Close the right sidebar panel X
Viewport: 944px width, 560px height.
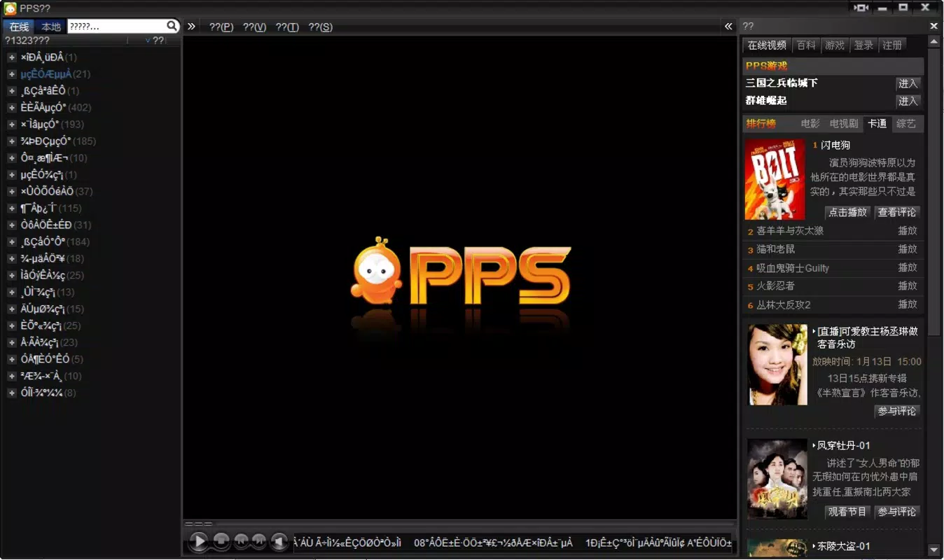(x=933, y=26)
